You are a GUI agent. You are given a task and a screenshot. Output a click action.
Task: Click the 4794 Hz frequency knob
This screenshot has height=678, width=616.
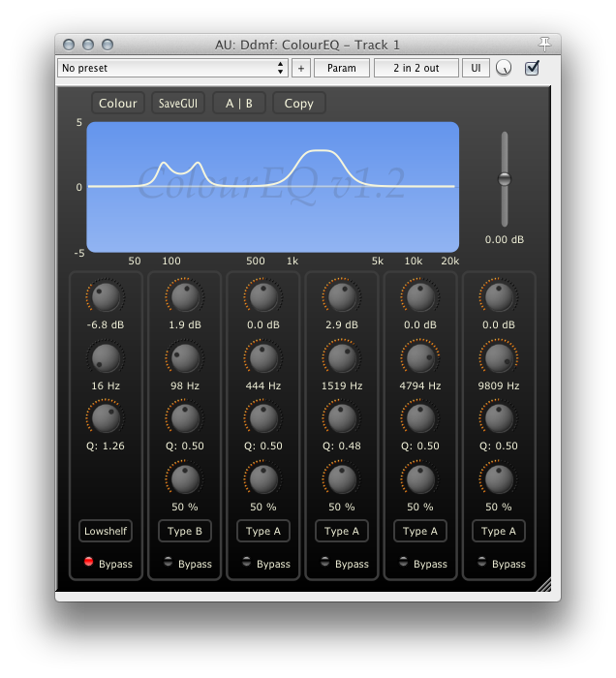click(420, 357)
